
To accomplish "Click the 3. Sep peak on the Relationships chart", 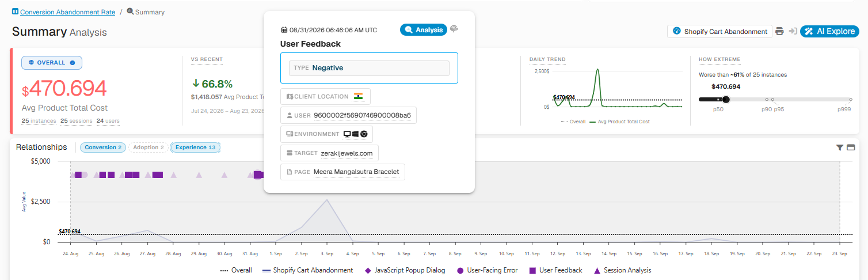I will coord(327,200).
